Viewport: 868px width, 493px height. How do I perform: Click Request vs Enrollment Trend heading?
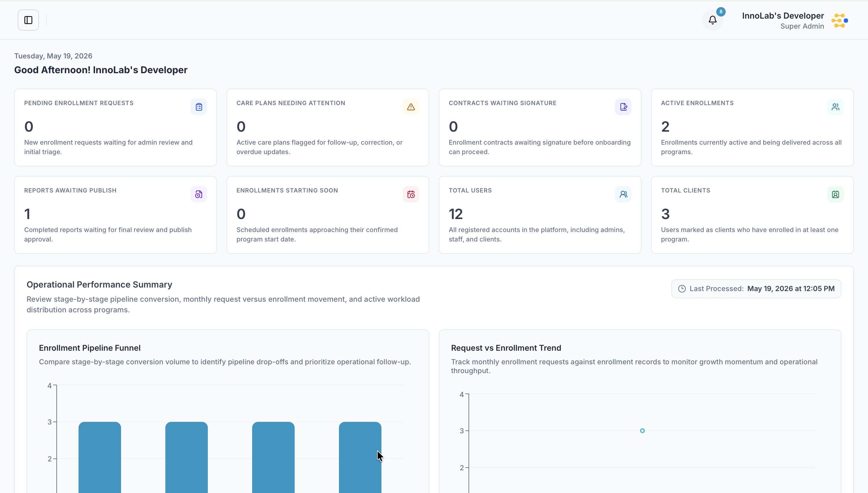click(506, 348)
